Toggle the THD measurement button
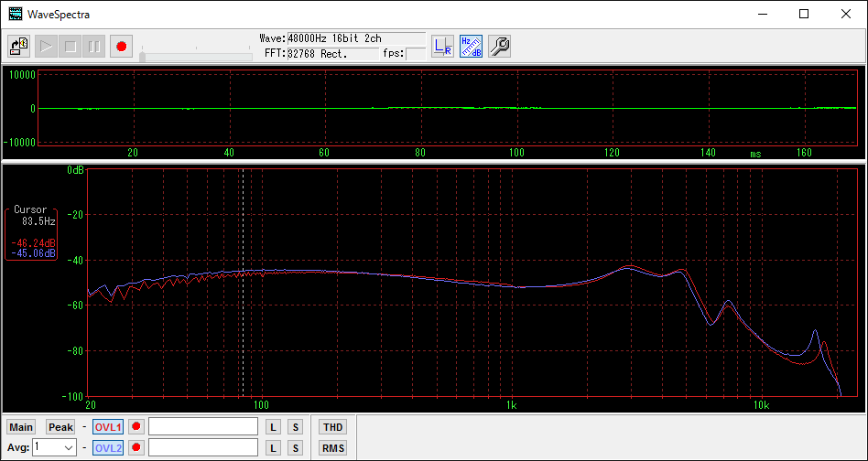Screen dimensions: 868x461 point(332,427)
